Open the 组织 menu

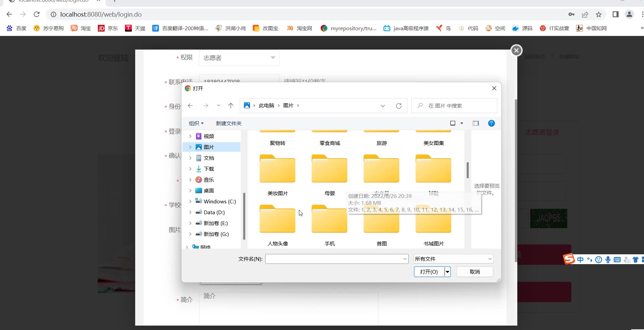pos(196,123)
